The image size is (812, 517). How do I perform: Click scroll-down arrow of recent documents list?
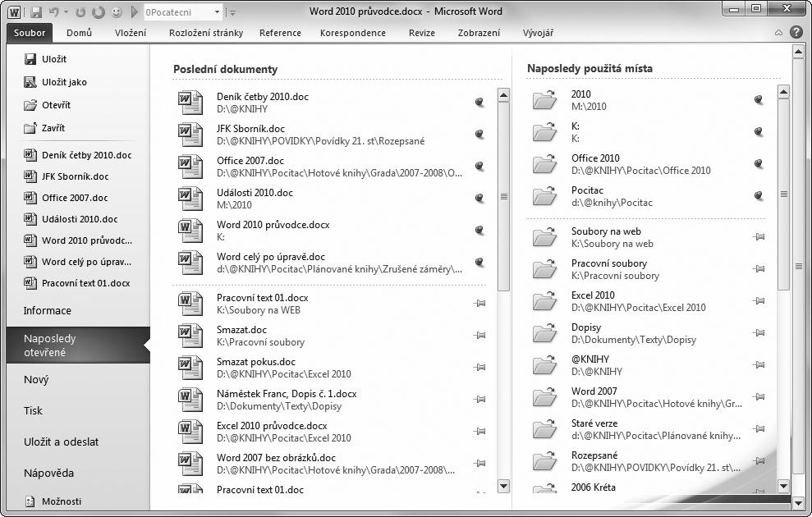[503, 486]
